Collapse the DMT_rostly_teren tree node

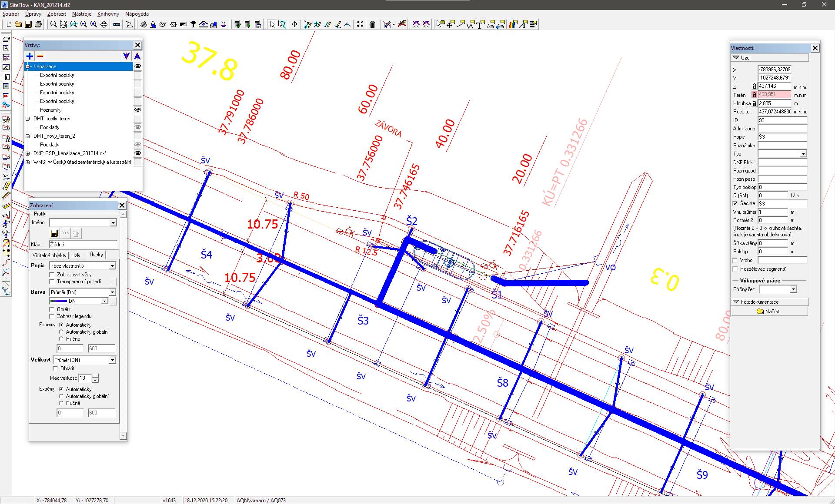point(28,119)
